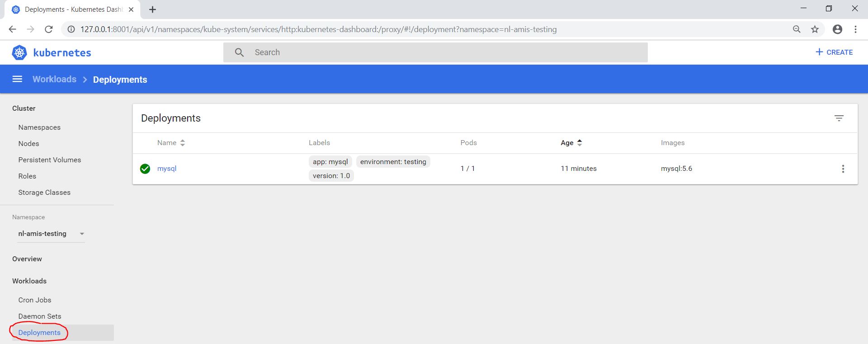868x344 pixels.
Task: Click Workloads in the breadcrumb
Action: pyautogui.click(x=54, y=79)
